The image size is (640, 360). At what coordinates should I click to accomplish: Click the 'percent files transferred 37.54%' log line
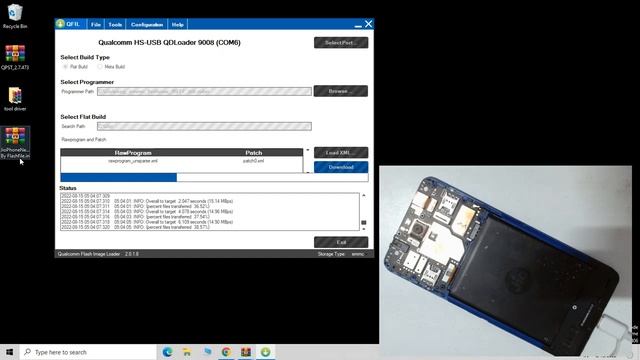[x=136, y=217]
